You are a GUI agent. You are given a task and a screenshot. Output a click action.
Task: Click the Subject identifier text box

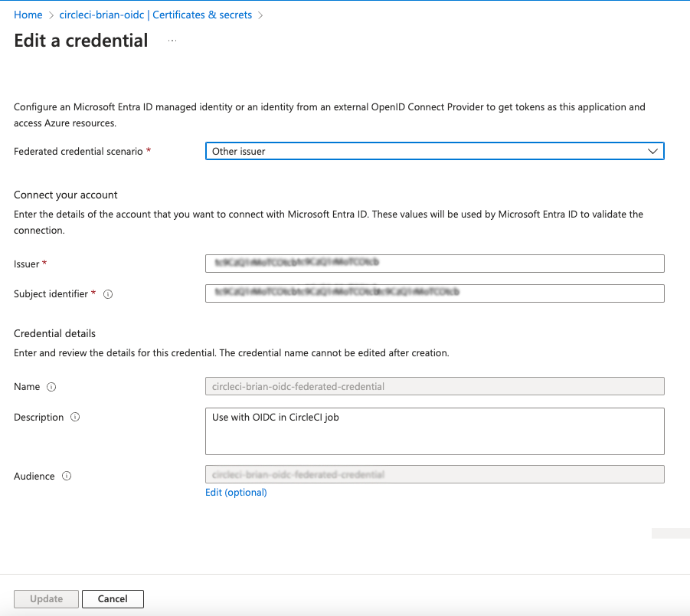[434, 293]
